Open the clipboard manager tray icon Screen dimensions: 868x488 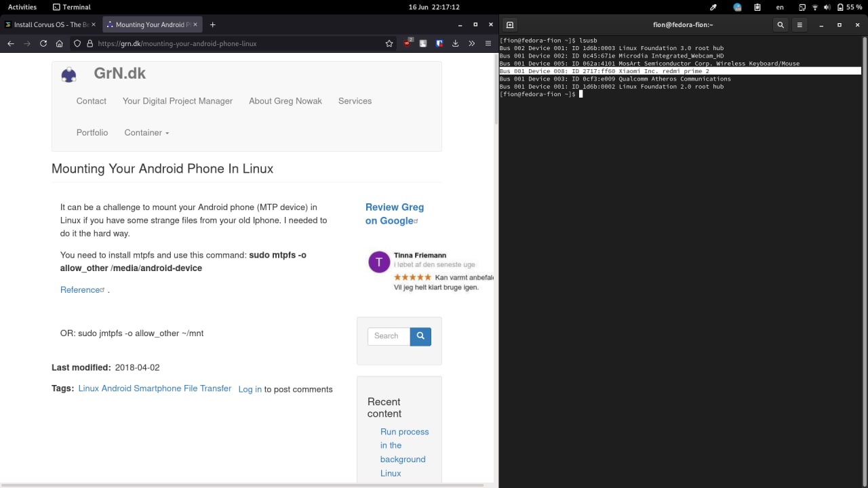[757, 7]
